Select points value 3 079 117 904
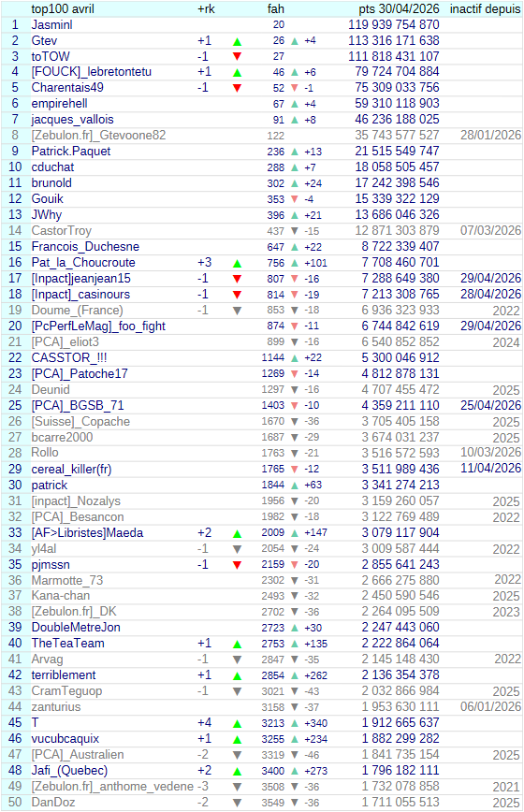The height and width of the screenshot is (812, 524). click(x=400, y=533)
